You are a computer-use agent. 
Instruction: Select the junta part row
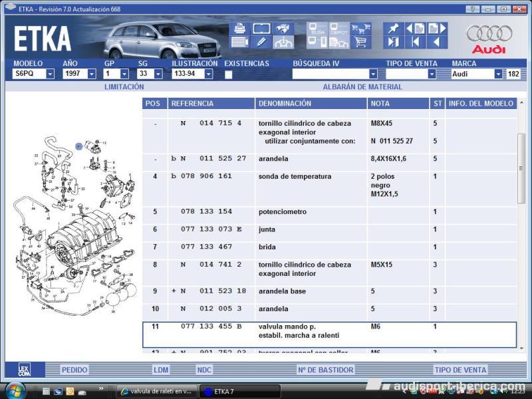coord(329,233)
